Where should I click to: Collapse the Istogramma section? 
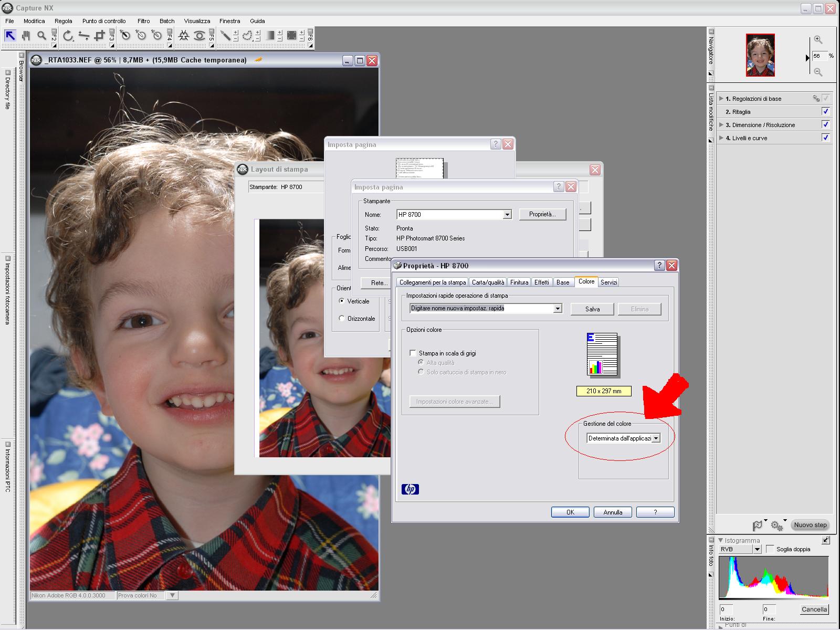click(721, 540)
